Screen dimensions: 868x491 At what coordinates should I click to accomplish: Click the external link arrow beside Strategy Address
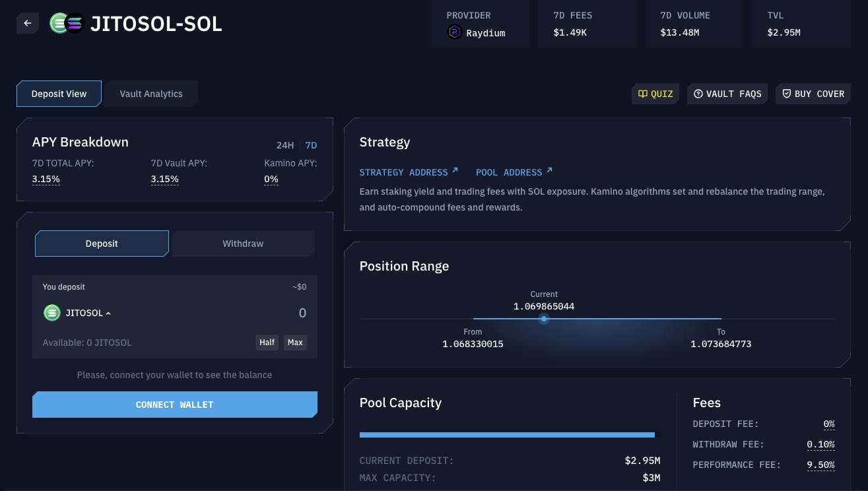[455, 171]
